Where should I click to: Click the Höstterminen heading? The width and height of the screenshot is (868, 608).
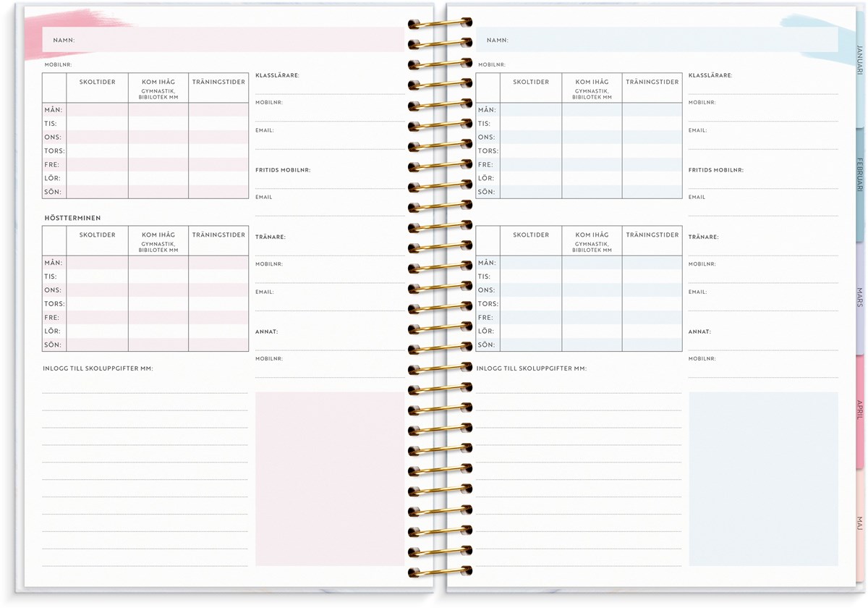[x=72, y=218]
